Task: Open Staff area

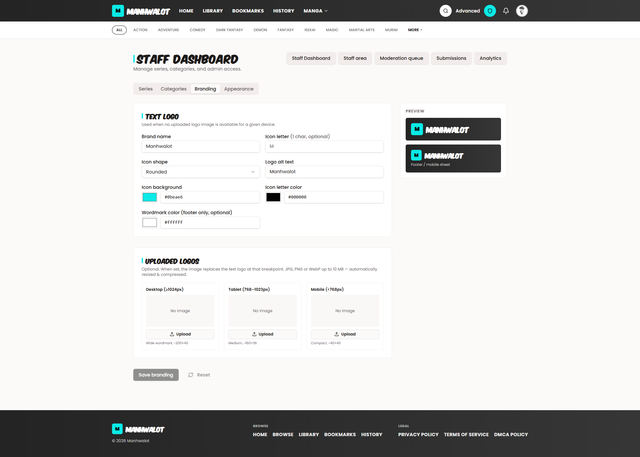Action: 355,58
